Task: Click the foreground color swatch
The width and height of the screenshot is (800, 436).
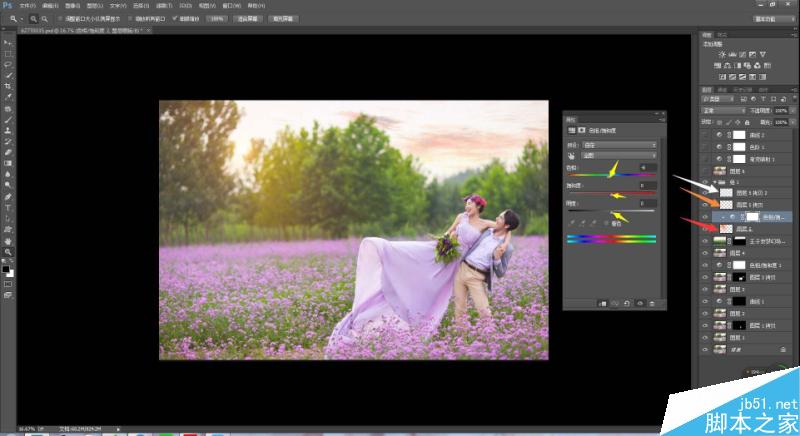Action: (6, 269)
